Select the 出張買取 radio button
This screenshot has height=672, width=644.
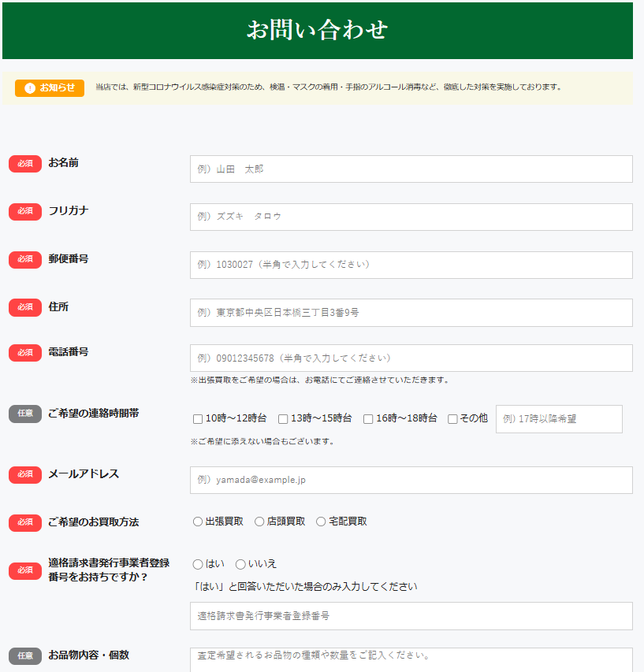coord(198,522)
